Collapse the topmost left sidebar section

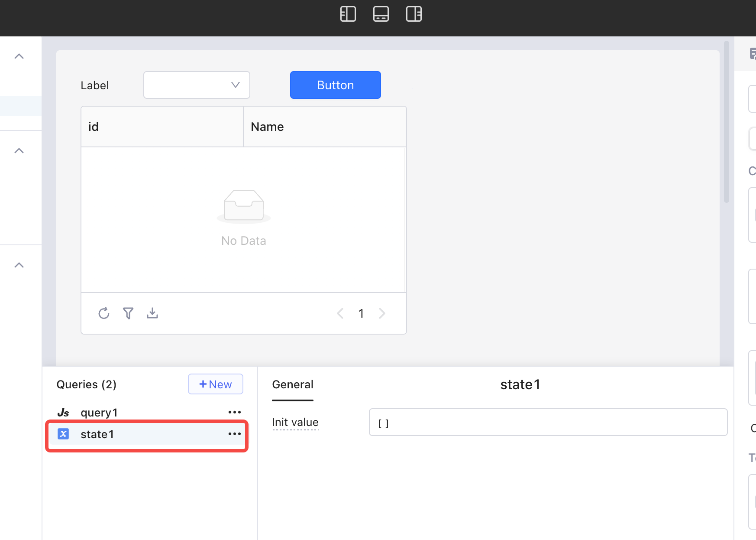click(x=19, y=56)
